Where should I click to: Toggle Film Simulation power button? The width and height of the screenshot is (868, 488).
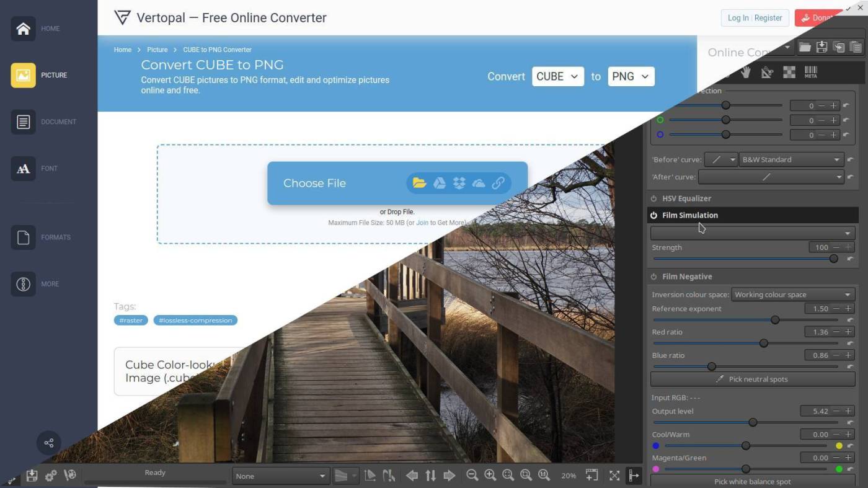[x=653, y=215]
